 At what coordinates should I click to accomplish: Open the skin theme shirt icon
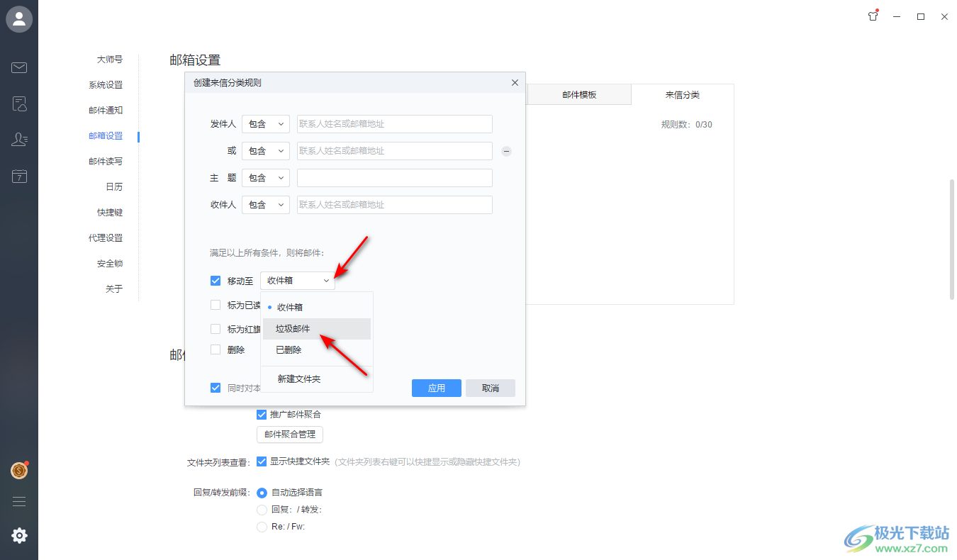pos(873,16)
